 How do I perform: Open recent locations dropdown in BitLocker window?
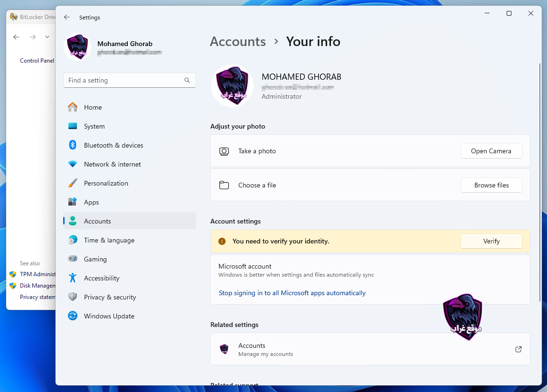(x=47, y=37)
